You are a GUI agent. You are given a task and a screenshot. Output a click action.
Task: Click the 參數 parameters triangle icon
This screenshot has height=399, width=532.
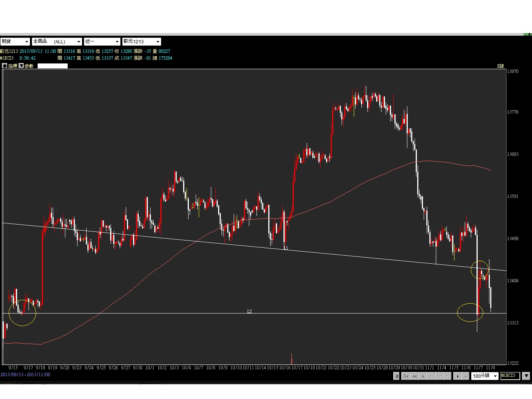pos(21,66)
